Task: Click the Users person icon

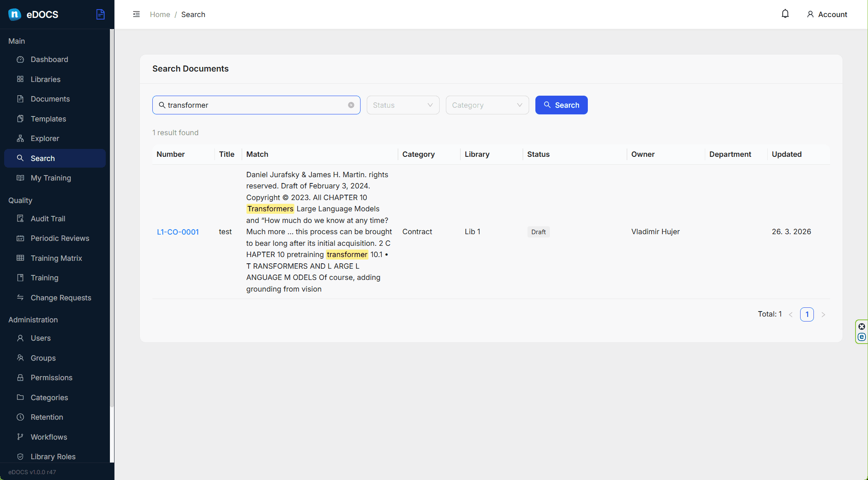Action: point(20,338)
